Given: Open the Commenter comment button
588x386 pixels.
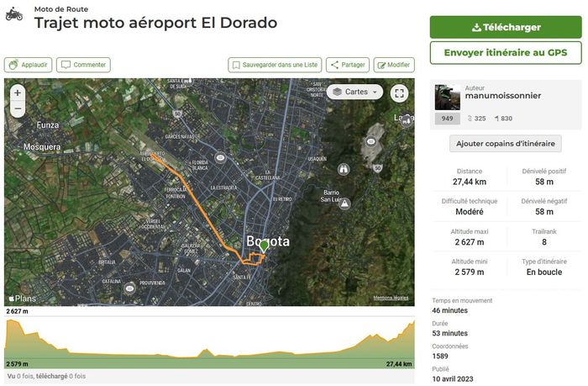Looking at the screenshot, I should (84, 65).
